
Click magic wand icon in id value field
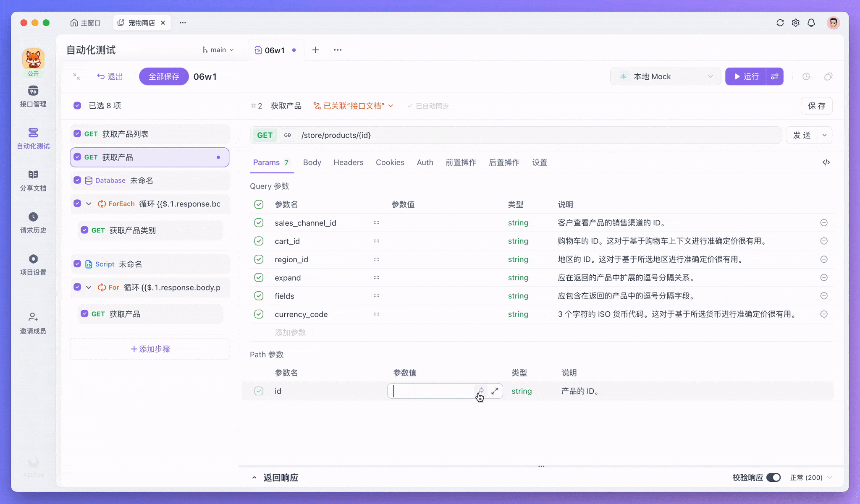481,391
